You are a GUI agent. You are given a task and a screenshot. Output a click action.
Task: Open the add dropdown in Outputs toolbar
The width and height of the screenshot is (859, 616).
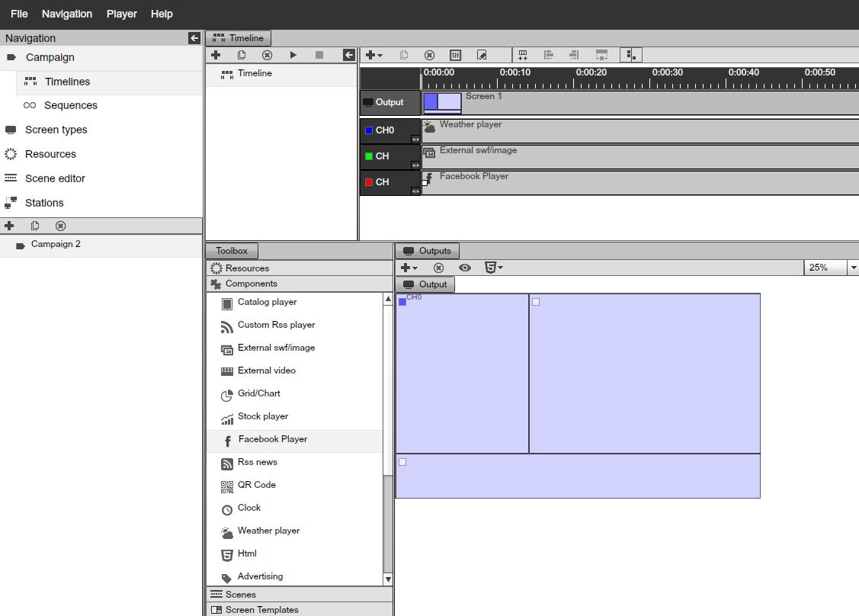pyautogui.click(x=409, y=268)
